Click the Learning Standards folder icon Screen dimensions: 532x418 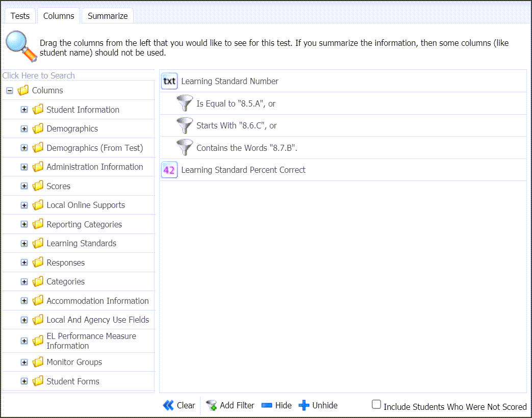coord(38,244)
